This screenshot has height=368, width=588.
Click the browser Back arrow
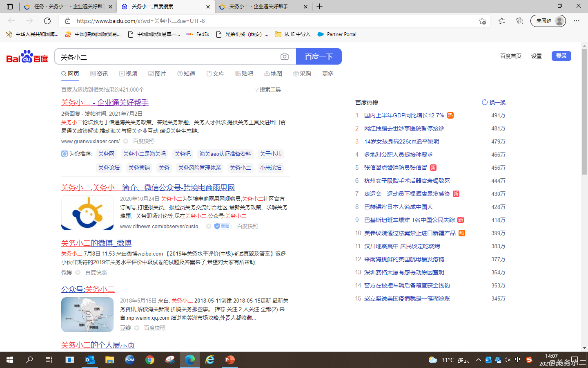pyautogui.click(x=11, y=21)
